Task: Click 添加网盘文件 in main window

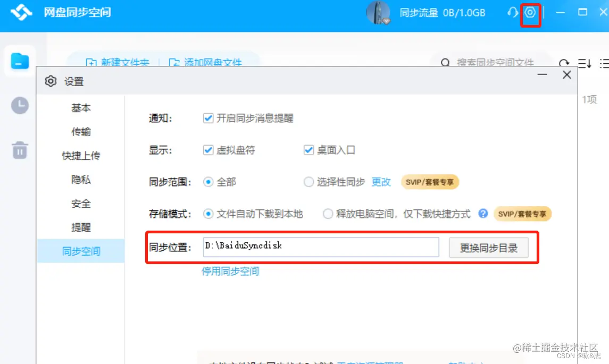Action: point(205,62)
